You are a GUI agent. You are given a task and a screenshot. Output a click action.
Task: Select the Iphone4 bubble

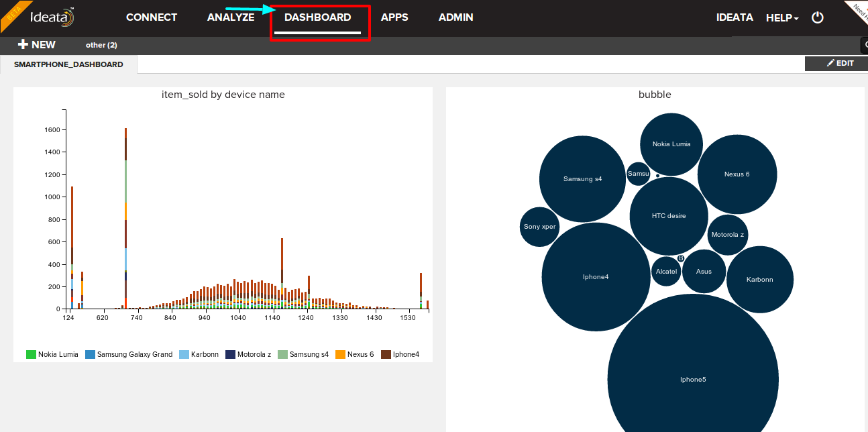[596, 277]
